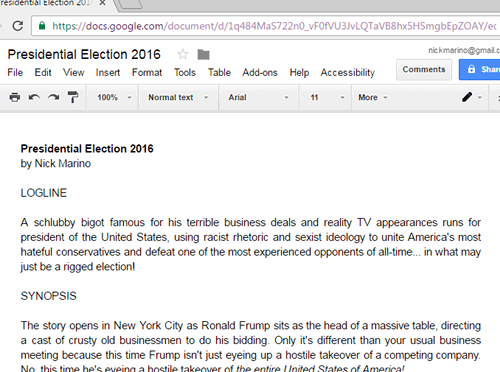Image resolution: width=500 pixels, height=372 pixels.
Task: Click the Print icon in toolbar
Action: coord(14,97)
